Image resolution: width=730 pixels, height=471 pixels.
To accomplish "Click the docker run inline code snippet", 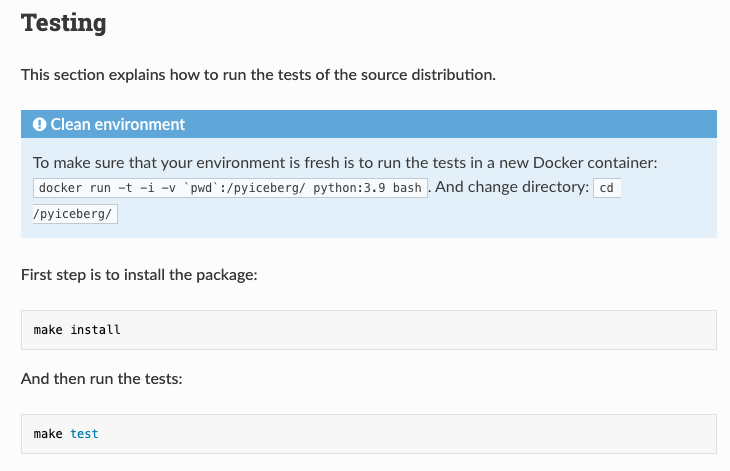I will point(230,188).
